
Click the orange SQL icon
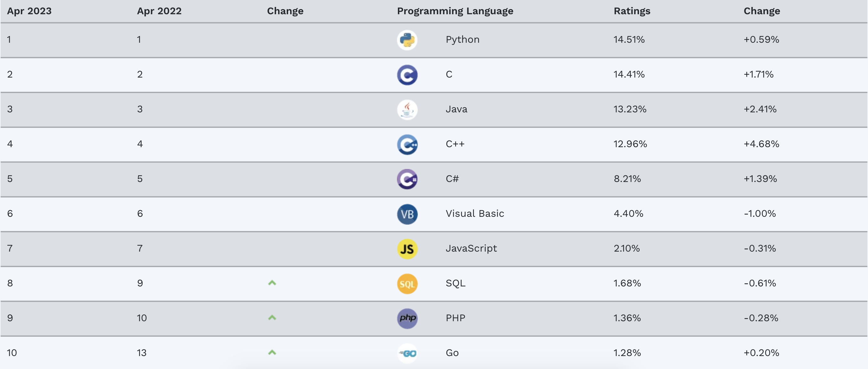(x=407, y=284)
